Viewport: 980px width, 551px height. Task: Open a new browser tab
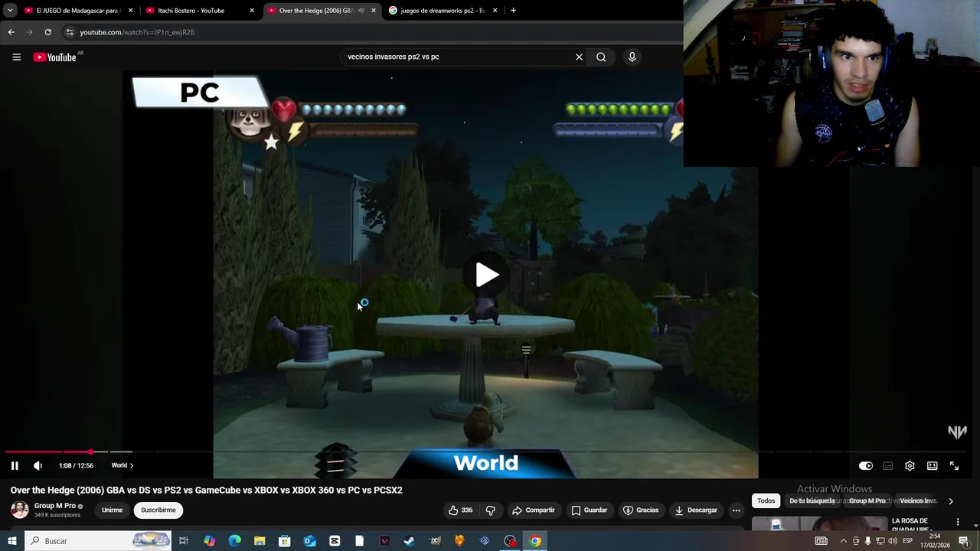[513, 11]
